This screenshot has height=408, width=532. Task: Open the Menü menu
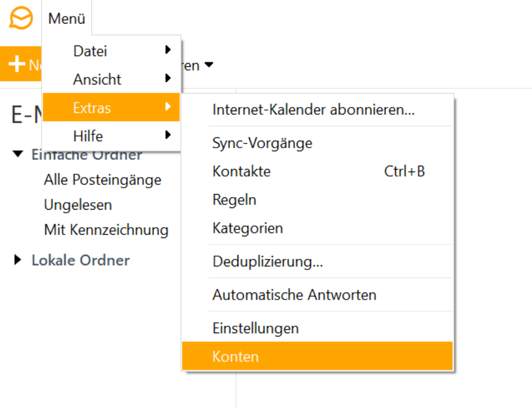[66, 18]
